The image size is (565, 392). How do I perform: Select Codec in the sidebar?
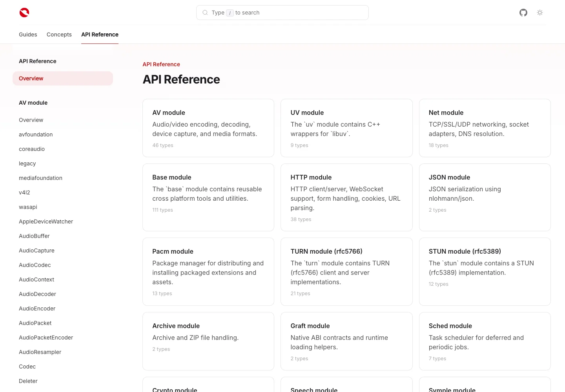(27, 367)
